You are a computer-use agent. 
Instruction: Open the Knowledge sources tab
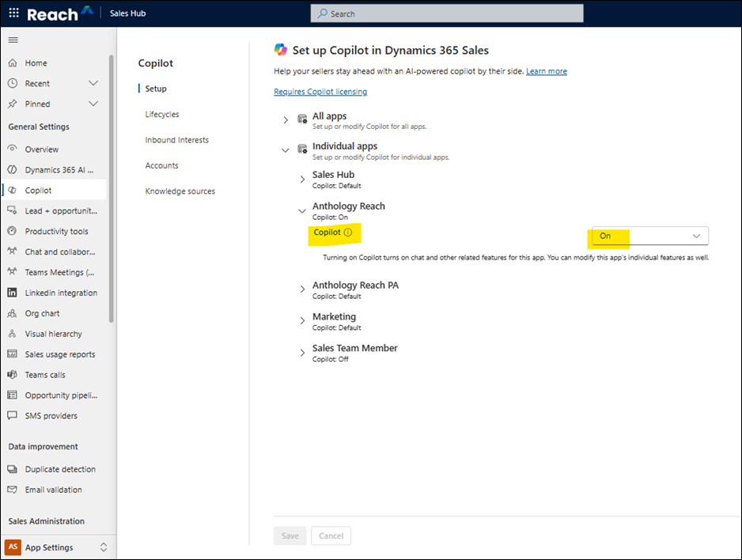tap(180, 191)
